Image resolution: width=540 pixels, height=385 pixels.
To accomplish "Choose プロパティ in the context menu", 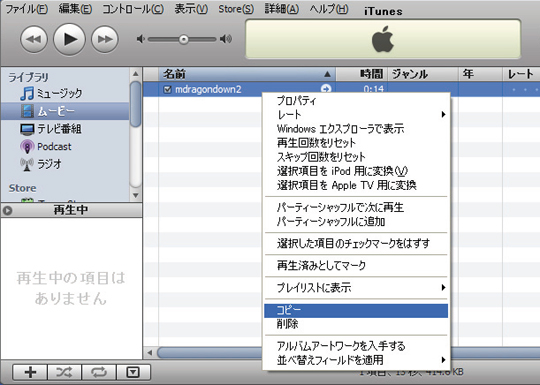I will tap(356, 101).
